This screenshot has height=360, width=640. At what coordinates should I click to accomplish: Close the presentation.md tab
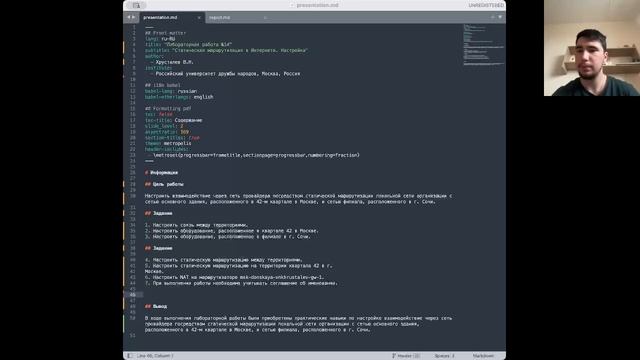199,18
